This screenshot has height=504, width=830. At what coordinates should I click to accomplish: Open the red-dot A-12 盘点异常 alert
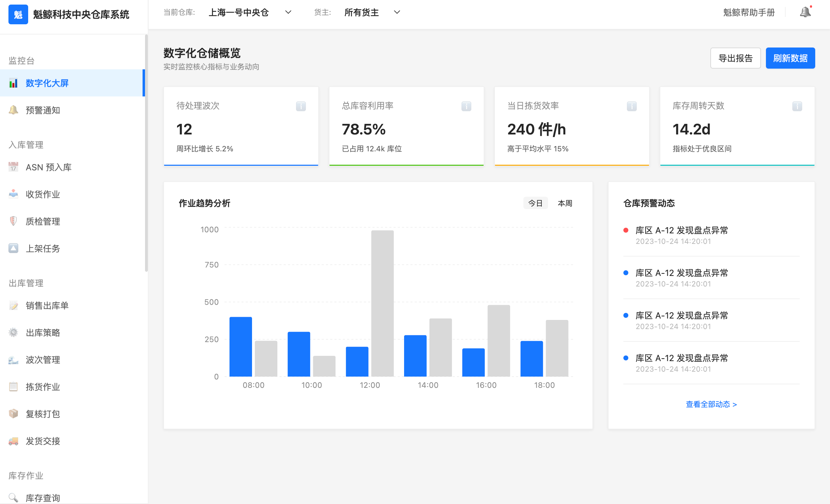coord(711,235)
